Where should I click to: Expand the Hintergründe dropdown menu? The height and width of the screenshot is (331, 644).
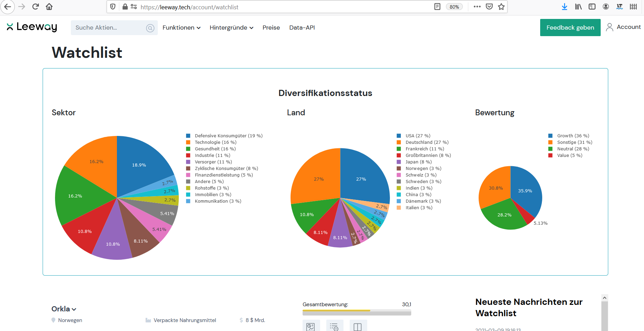pos(231,28)
